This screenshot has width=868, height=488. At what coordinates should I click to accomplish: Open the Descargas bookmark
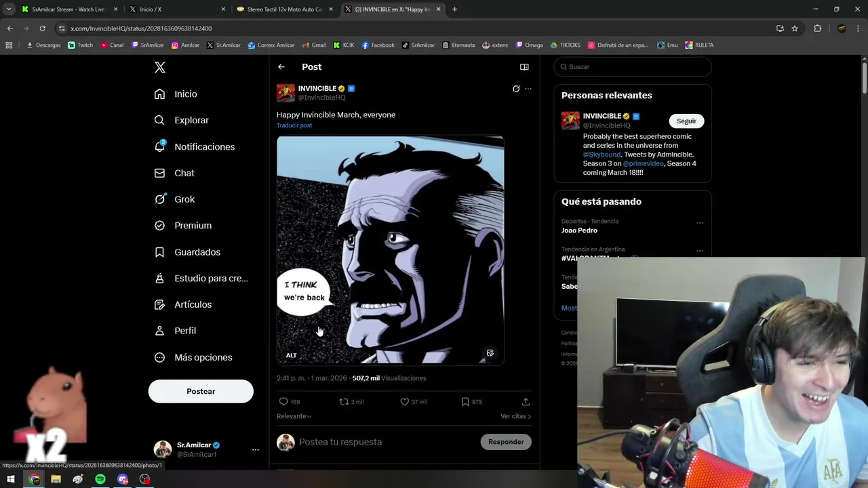pos(43,45)
